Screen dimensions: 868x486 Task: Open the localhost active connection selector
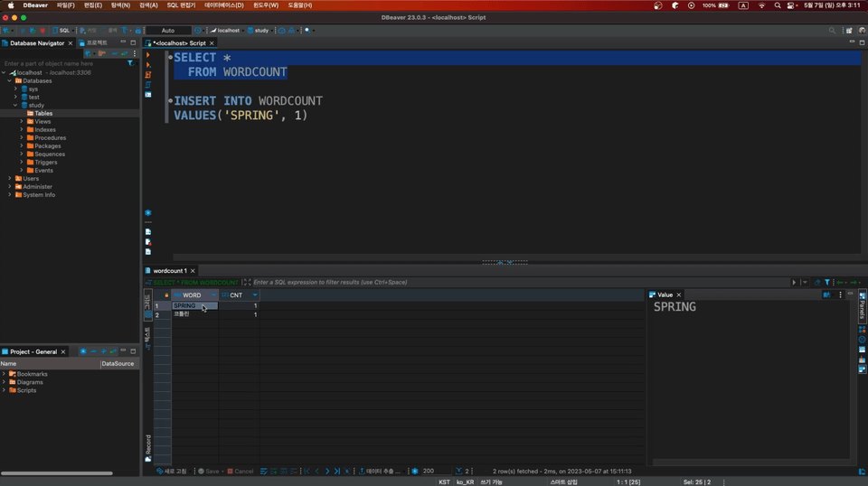point(225,31)
